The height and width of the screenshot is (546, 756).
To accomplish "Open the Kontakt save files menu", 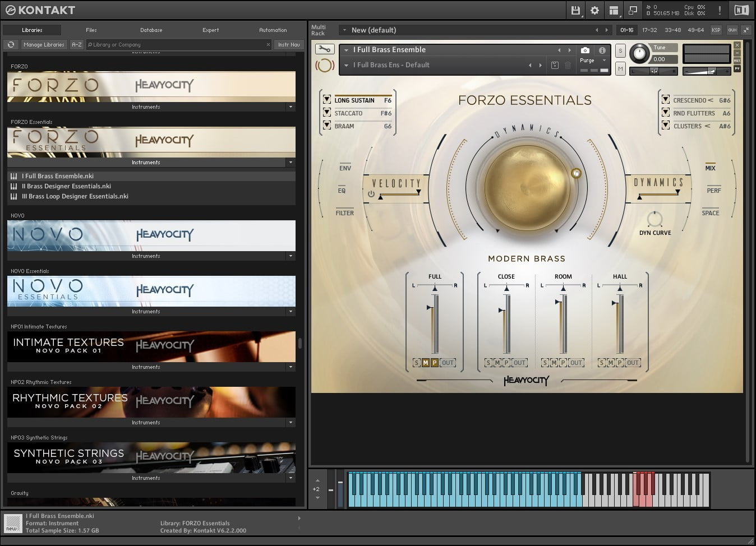I will pos(575,10).
